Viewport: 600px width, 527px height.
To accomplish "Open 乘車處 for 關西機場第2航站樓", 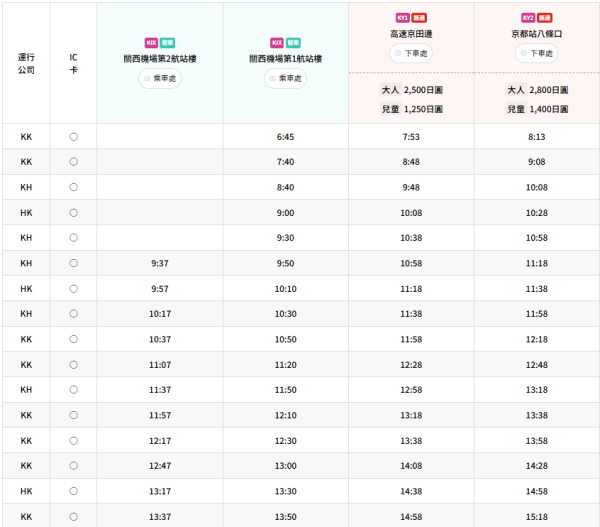I will click(160, 78).
